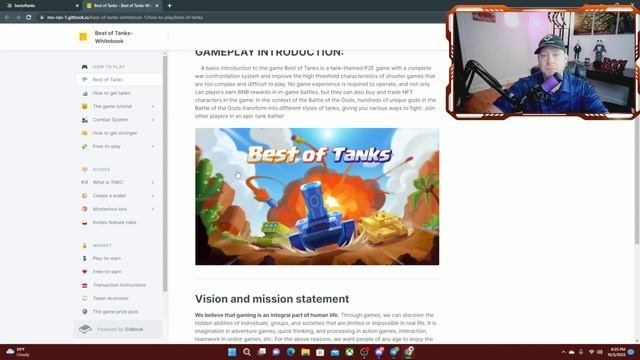Click the icon beside Transaction instructions
Image resolution: width=640 pixels, height=360 pixels.
[x=84, y=285]
